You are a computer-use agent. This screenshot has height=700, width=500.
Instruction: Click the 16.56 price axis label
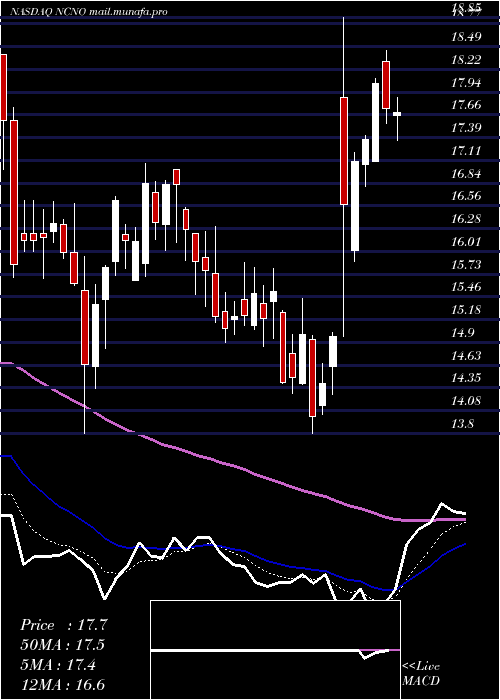466,196
